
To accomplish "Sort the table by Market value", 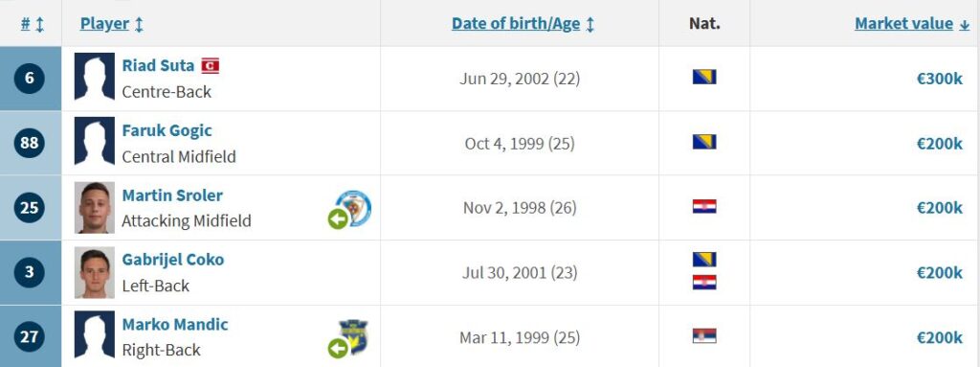I will pyautogui.click(x=903, y=24).
